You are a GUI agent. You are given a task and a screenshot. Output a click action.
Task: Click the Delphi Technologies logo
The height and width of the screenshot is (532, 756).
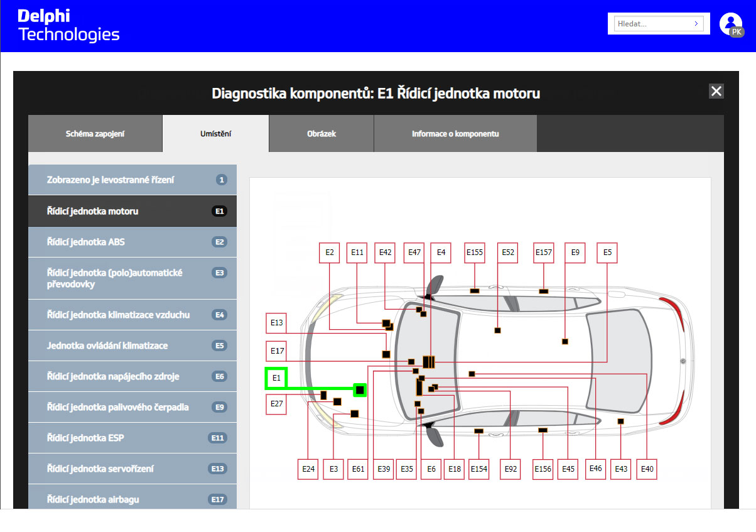point(68,25)
